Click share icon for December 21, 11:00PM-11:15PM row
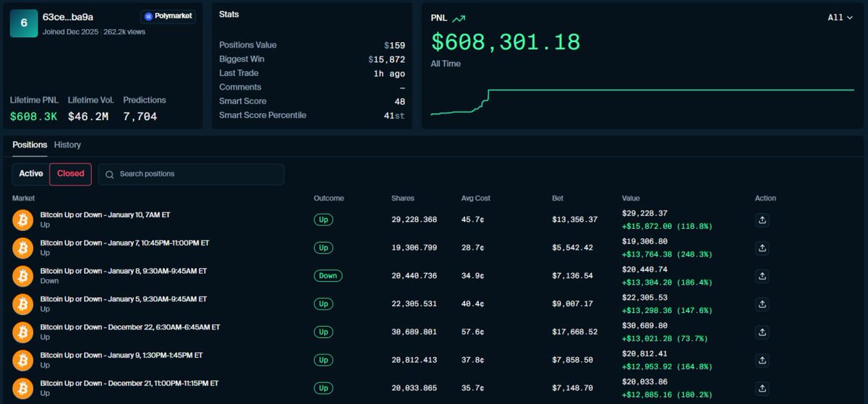Viewport: 868px width, 404px height. pyautogui.click(x=762, y=388)
